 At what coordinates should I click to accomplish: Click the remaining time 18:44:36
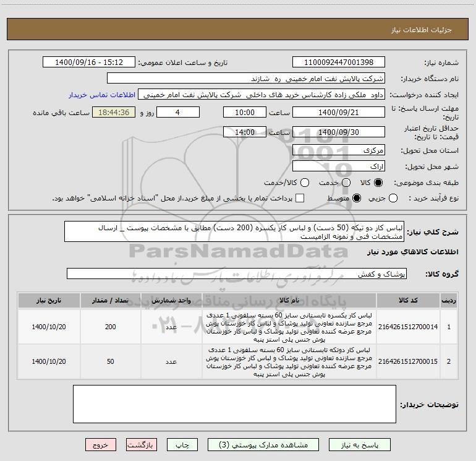pyautogui.click(x=114, y=112)
